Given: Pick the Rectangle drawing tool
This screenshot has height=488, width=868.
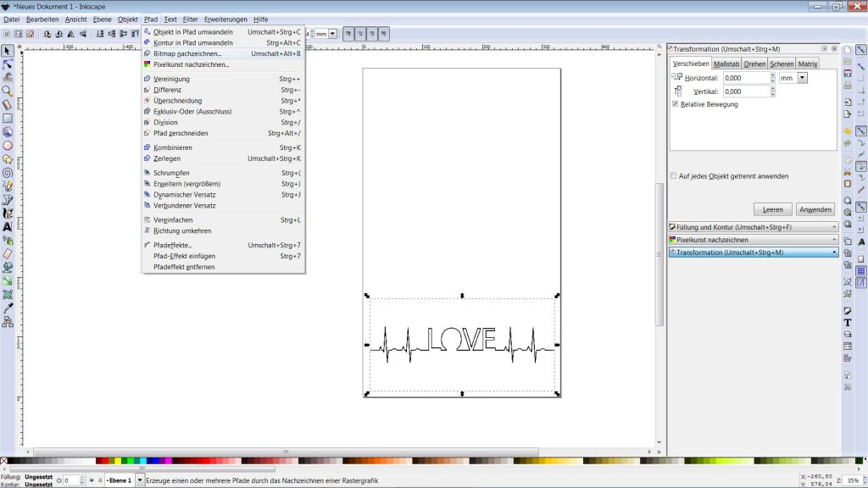Looking at the screenshot, I should click(8, 118).
